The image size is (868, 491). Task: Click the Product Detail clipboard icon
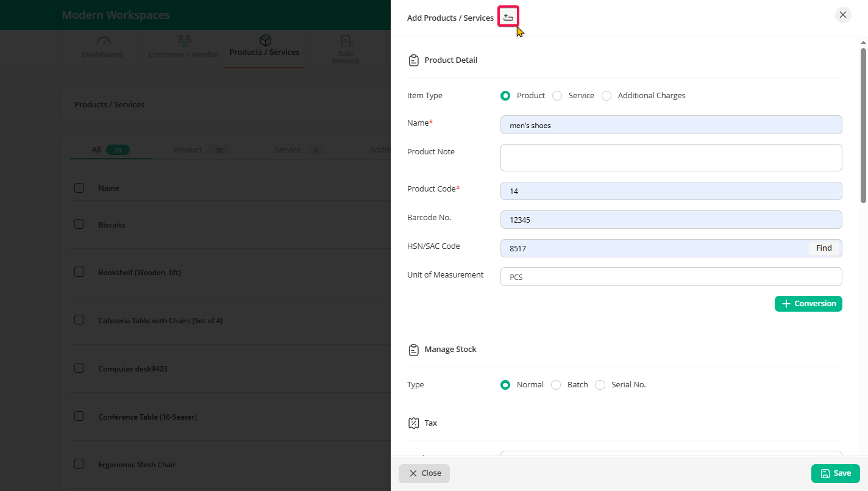pos(413,60)
